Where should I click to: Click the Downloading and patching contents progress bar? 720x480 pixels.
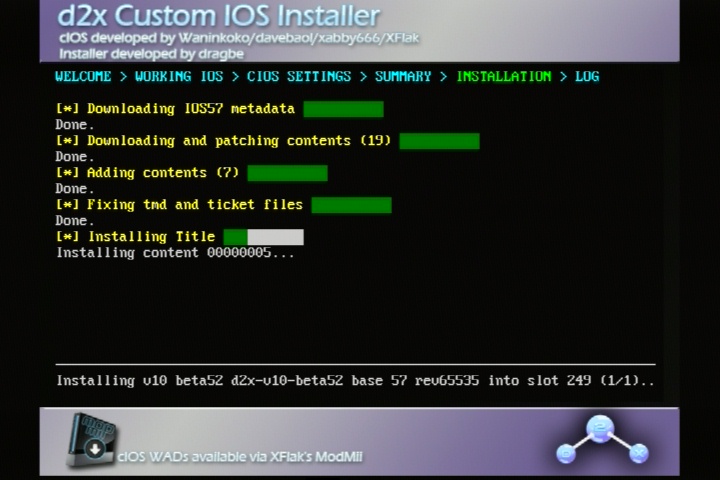tap(439, 141)
